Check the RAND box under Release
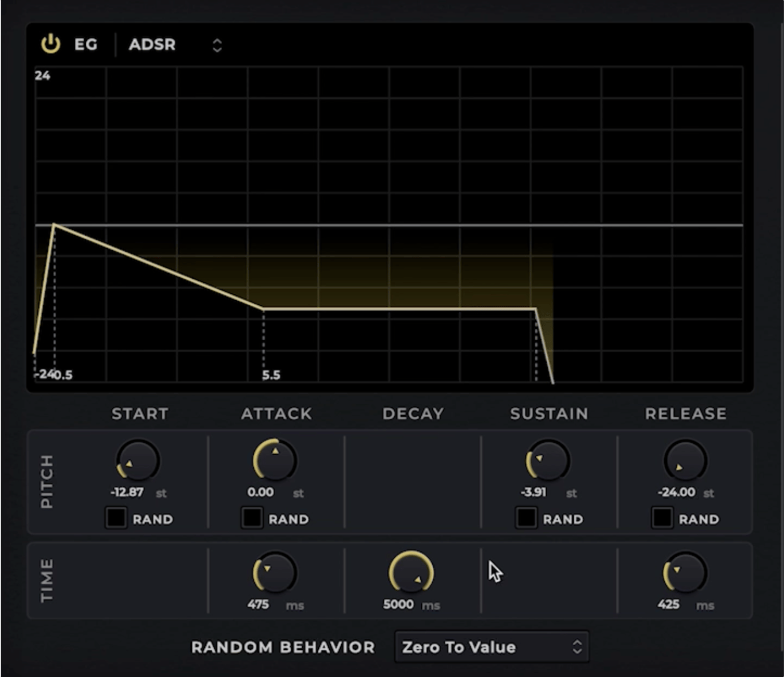The height and width of the screenshot is (677, 784). (662, 519)
